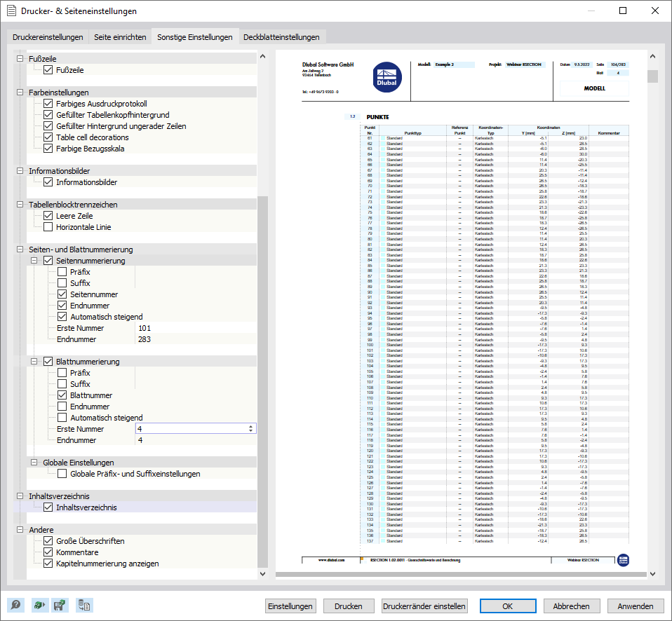Collapse the Fußzeile section
Viewport: 672px width, 621px height.
[20, 59]
